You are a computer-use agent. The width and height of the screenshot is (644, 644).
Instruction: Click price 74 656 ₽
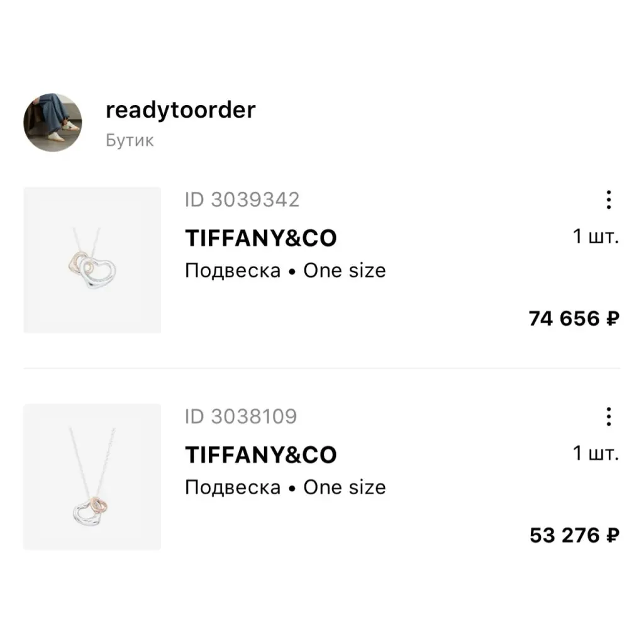pyautogui.click(x=574, y=319)
